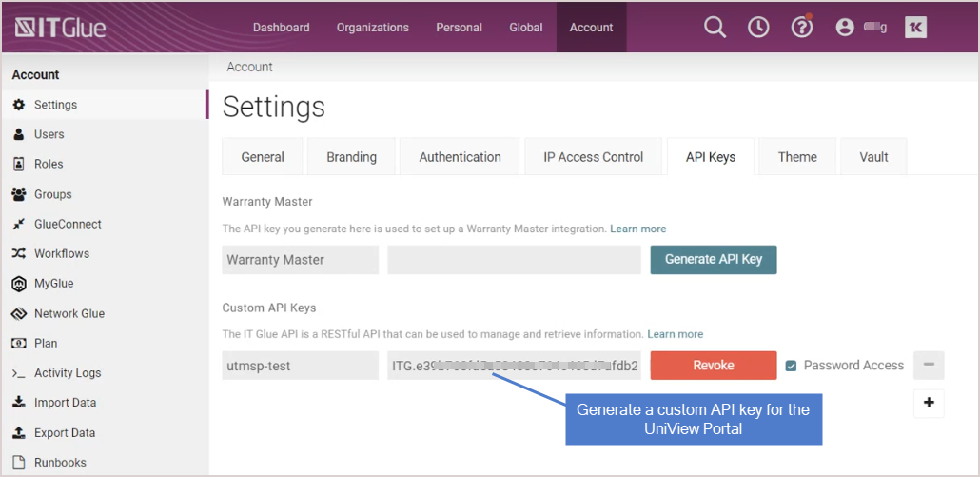The height and width of the screenshot is (477, 980).
Task: Click the Roles badge icon
Action: tap(19, 164)
